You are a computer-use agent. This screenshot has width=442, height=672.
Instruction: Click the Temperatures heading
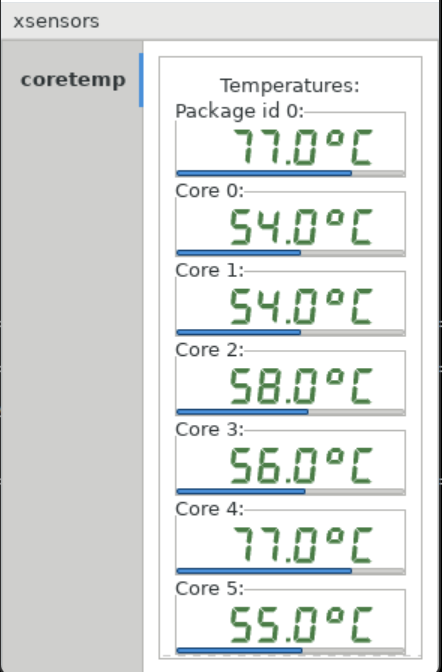290,86
